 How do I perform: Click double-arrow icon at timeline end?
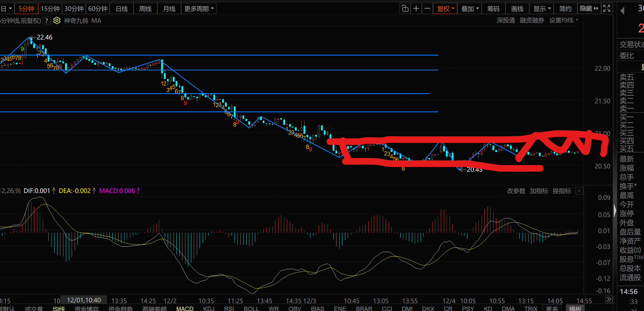click(609, 300)
